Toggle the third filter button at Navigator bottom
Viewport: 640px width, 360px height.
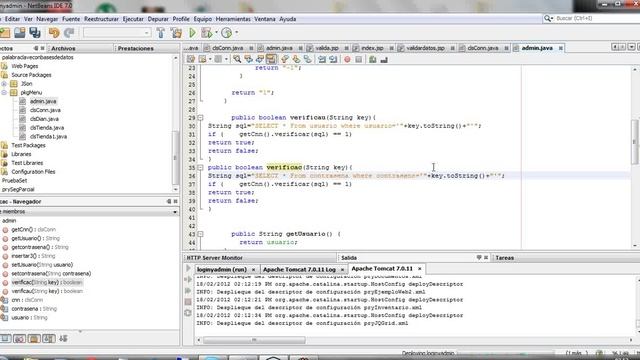click(34, 338)
